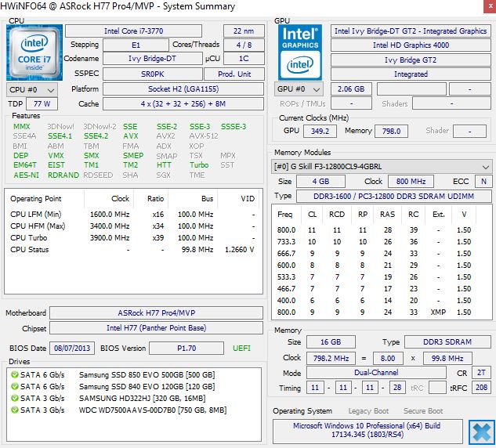The image size is (496, 448).
Task: Open the GPU #0 selector dropdown
Action: pyautogui.click(x=299, y=89)
